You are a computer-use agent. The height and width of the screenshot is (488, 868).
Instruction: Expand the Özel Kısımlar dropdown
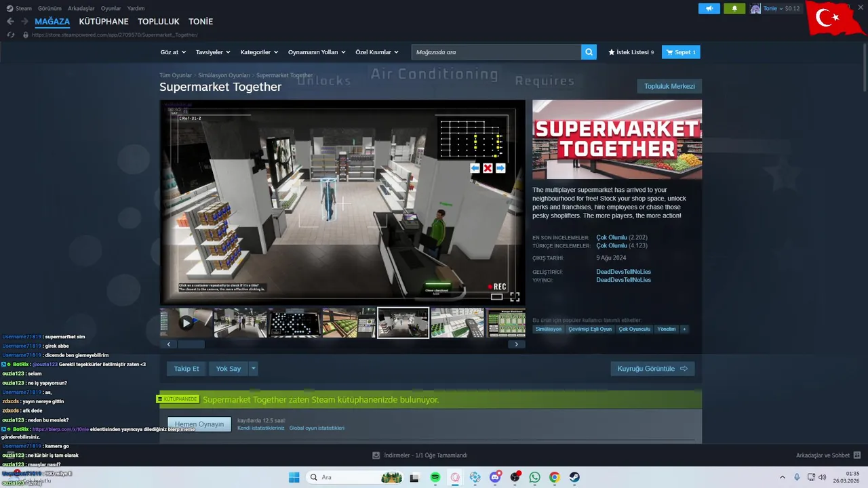377,52
